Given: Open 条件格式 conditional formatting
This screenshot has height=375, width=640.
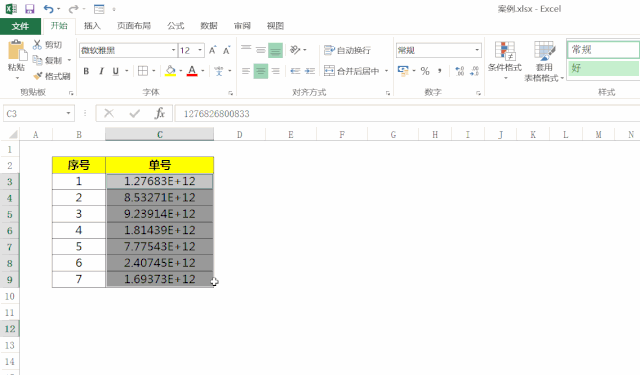Looking at the screenshot, I should point(505,60).
